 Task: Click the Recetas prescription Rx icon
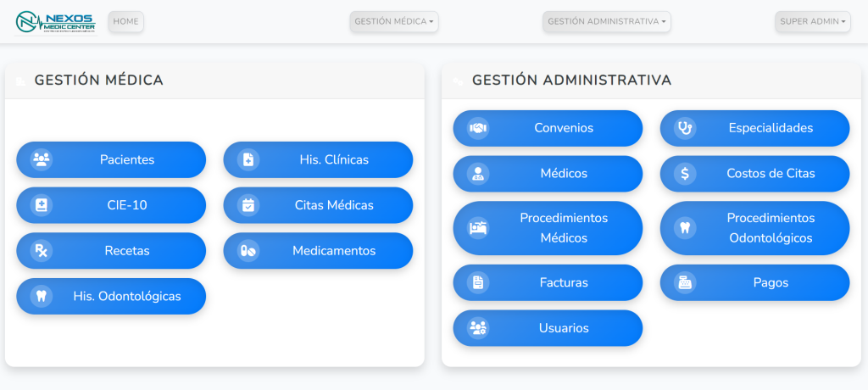point(41,251)
